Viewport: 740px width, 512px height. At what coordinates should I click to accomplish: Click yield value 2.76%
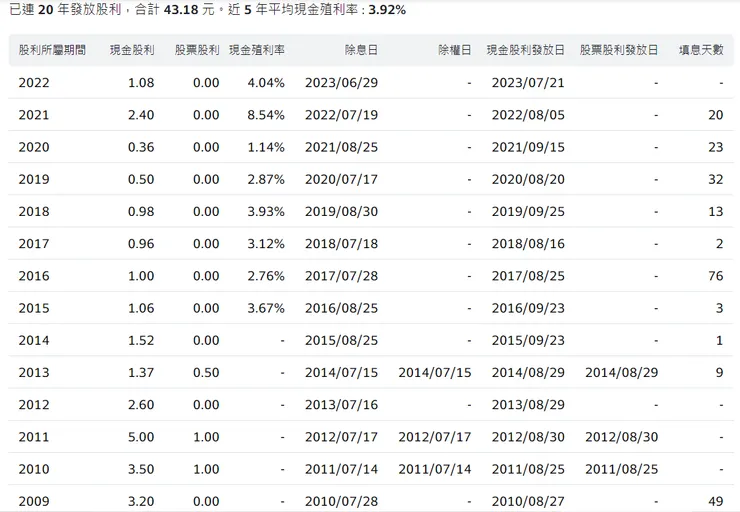pos(266,276)
